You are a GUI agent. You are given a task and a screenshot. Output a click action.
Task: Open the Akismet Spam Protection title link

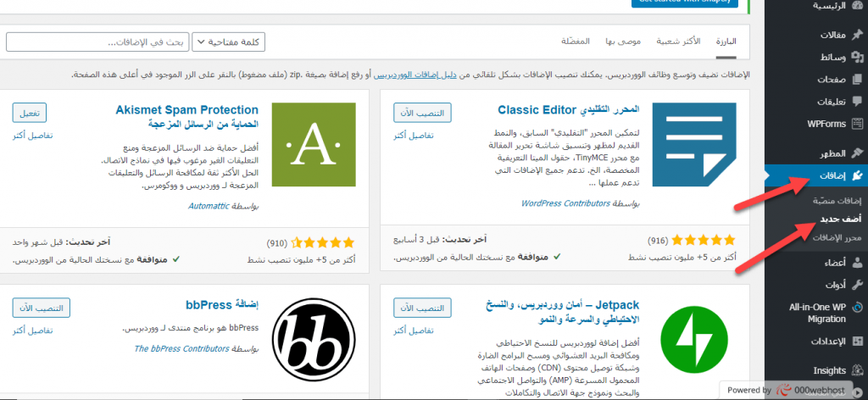pos(187,116)
